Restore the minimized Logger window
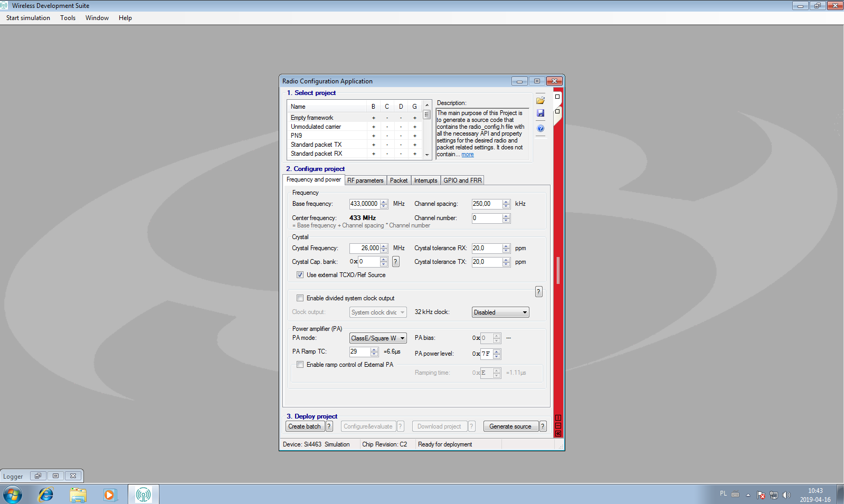The width and height of the screenshot is (844, 504). click(x=38, y=476)
